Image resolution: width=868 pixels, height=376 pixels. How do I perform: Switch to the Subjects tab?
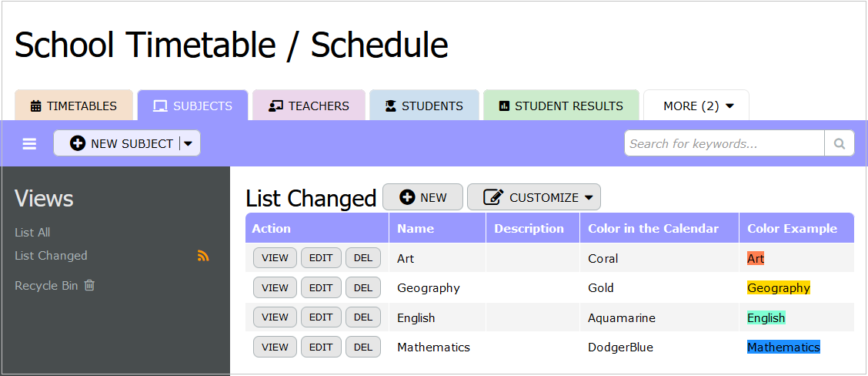pyautogui.click(x=192, y=106)
